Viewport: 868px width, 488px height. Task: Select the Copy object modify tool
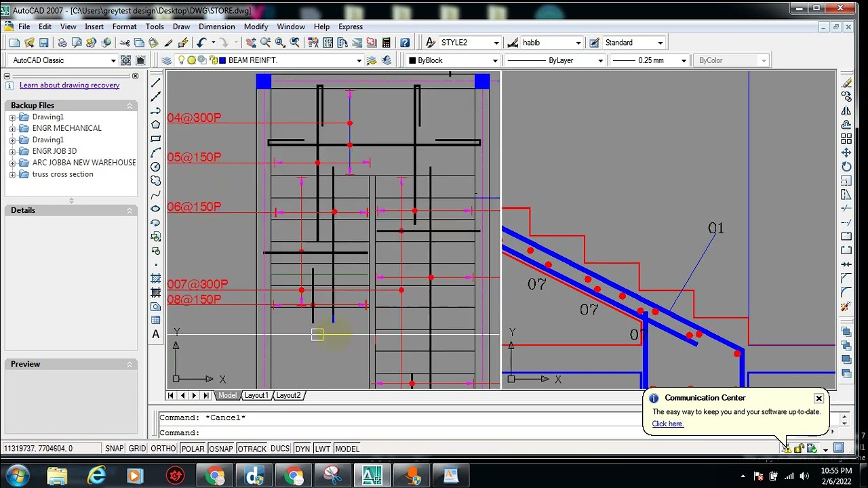point(846,97)
